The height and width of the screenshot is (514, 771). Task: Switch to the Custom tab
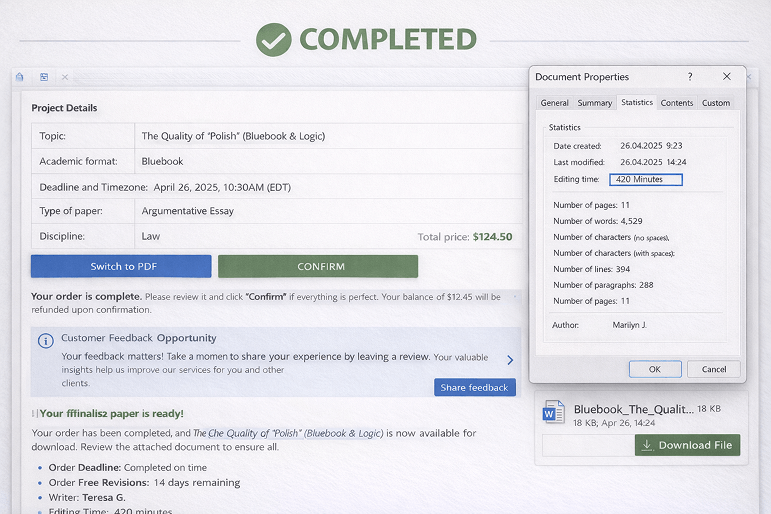(x=716, y=103)
